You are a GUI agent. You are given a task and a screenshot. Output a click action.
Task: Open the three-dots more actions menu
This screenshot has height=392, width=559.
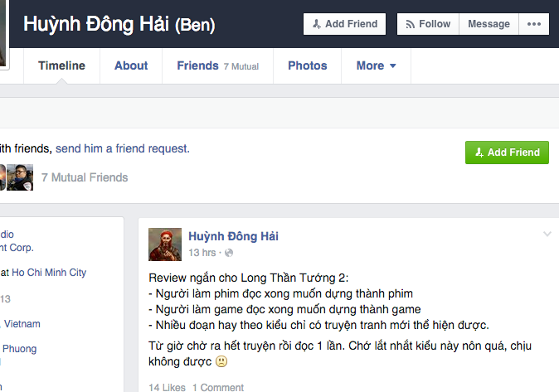point(533,24)
